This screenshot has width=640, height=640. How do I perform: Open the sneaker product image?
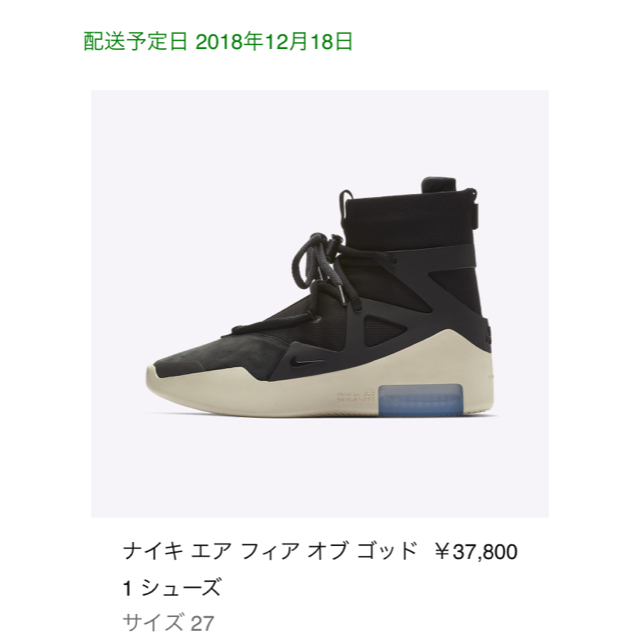[x=320, y=303]
